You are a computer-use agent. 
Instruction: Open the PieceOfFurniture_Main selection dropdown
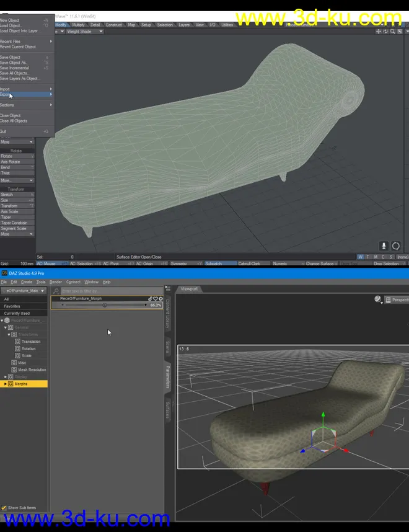point(24,290)
